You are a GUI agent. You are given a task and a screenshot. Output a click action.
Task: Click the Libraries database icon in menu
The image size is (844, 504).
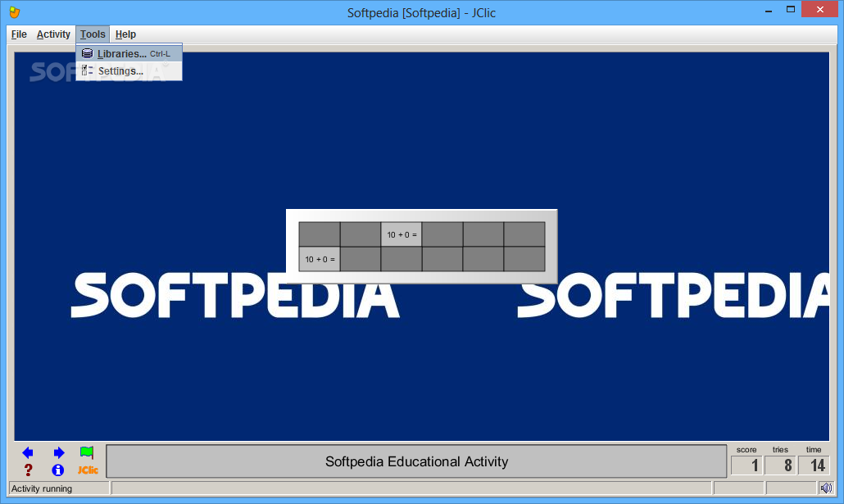pos(87,53)
